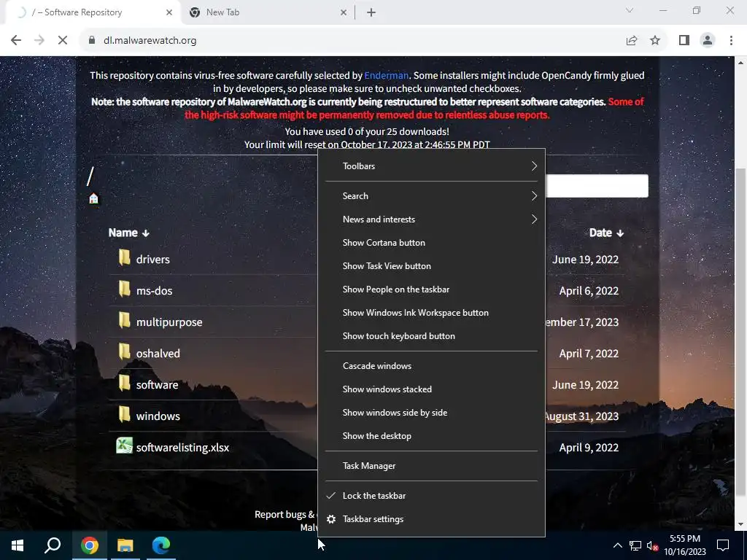Image resolution: width=747 pixels, height=560 pixels.
Task: Choose Show Windows Ink Workspace button
Action: pos(431,313)
